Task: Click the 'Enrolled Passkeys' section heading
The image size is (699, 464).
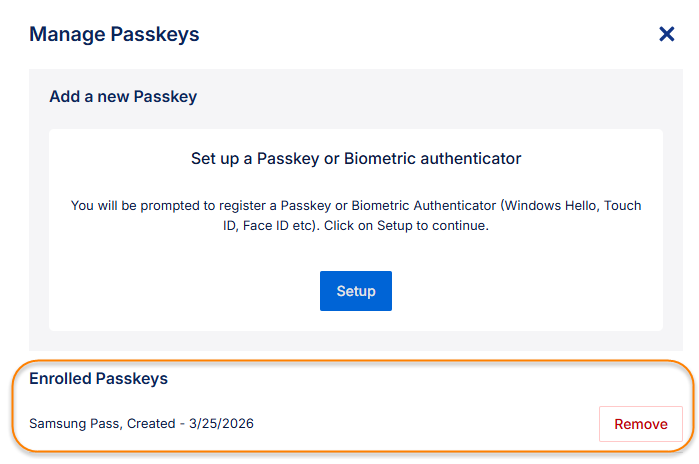Action: click(98, 379)
